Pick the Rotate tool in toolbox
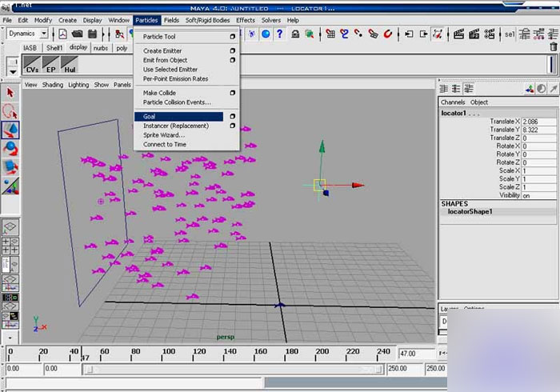The image size is (560, 392). click(10, 149)
